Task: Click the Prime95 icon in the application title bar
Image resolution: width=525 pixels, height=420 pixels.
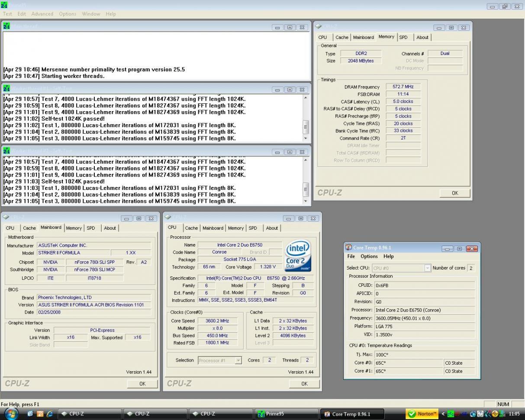Action: pyautogui.click(x=5, y=5)
